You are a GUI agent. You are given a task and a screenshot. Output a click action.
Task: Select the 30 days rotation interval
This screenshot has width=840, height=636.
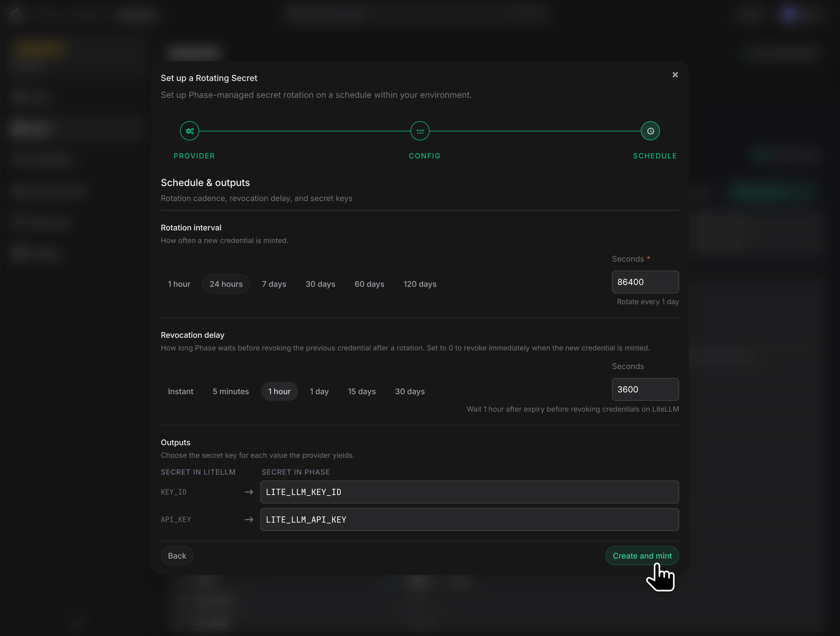320,284
